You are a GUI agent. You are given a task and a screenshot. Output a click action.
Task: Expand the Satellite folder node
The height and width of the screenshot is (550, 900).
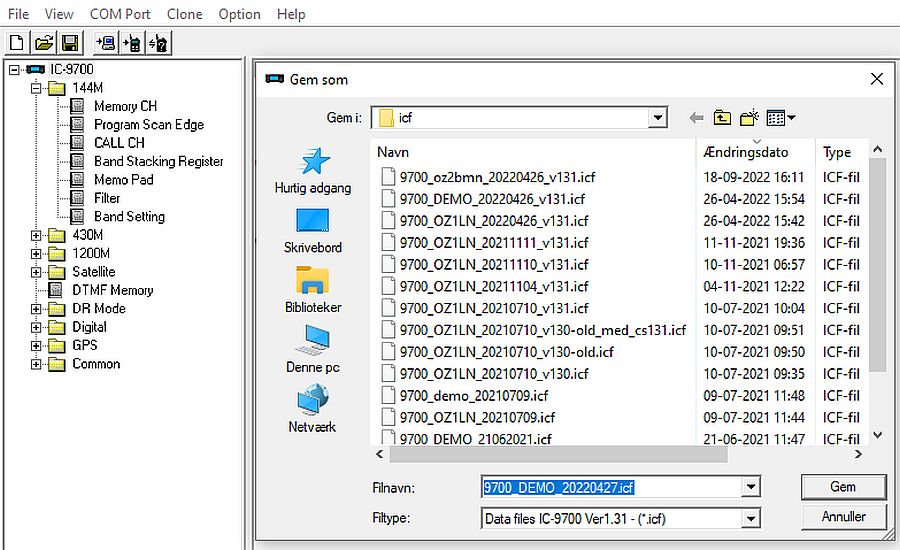click(x=36, y=272)
